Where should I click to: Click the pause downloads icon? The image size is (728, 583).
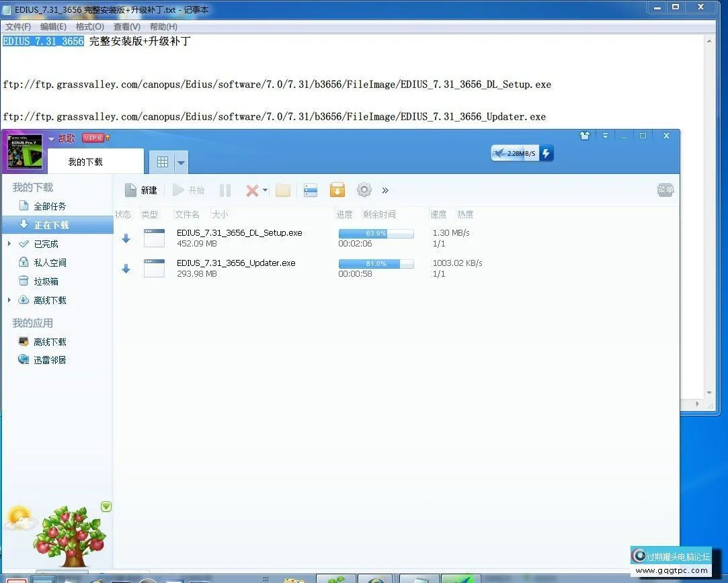225,190
